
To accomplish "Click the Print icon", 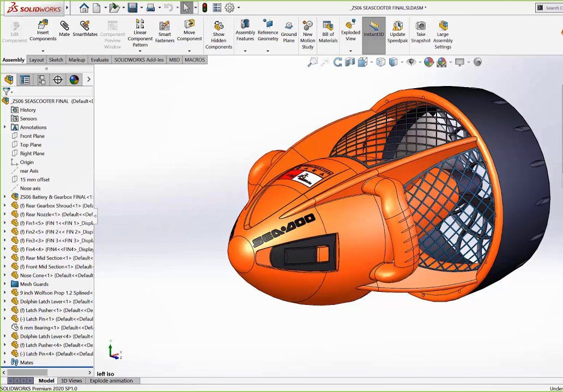I will [151, 8].
